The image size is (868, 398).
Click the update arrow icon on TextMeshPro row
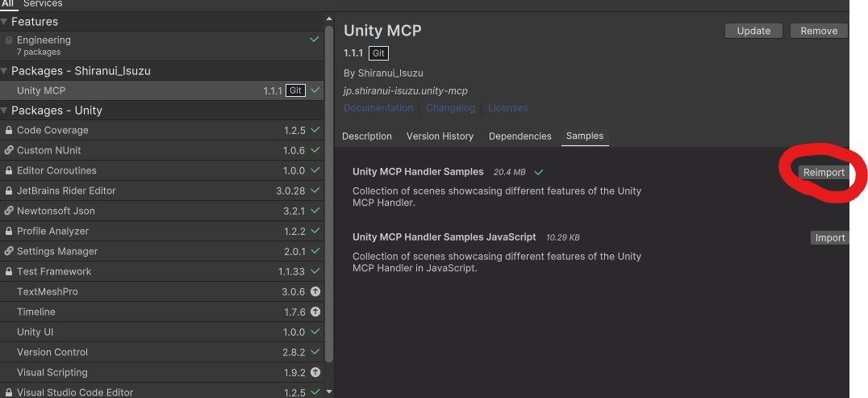(x=315, y=291)
